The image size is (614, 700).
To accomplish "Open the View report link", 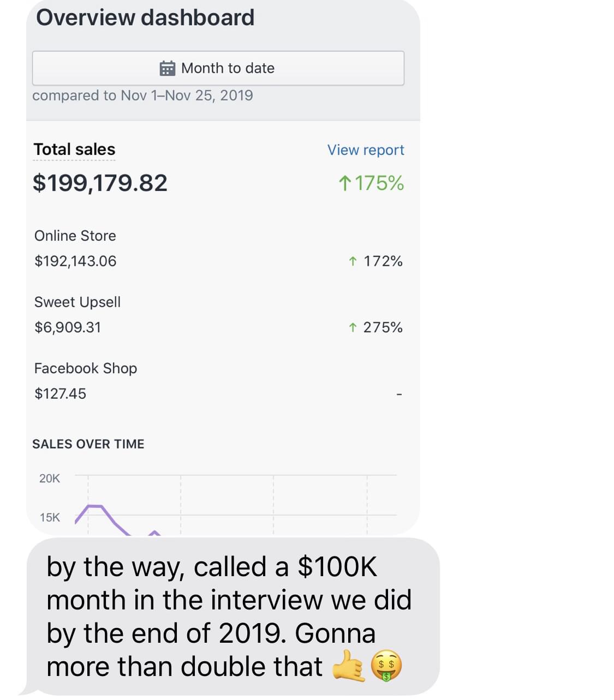I will tap(366, 150).
